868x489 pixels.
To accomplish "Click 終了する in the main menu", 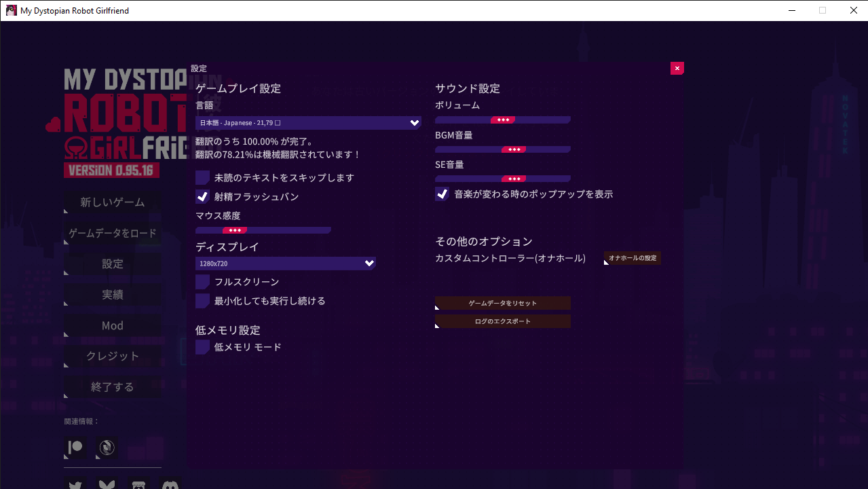I will click(x=113, y=387).
